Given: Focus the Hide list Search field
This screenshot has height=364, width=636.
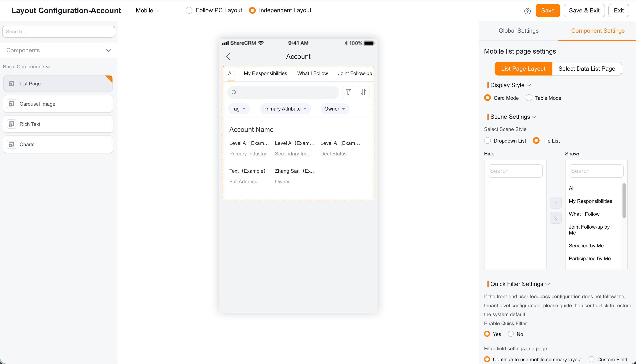Looking at the screenshot, I should click(515, 171).
